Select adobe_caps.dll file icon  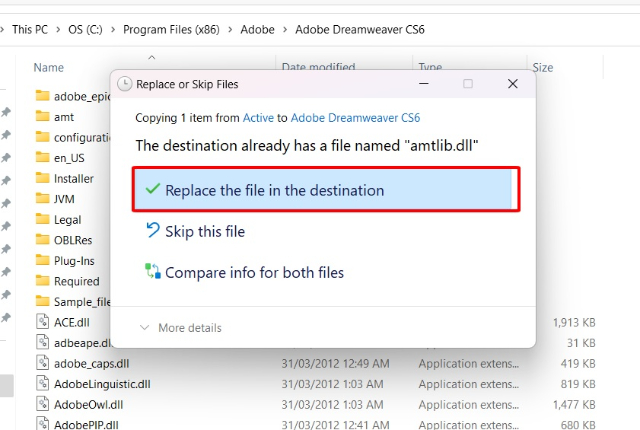coord(42,363)
